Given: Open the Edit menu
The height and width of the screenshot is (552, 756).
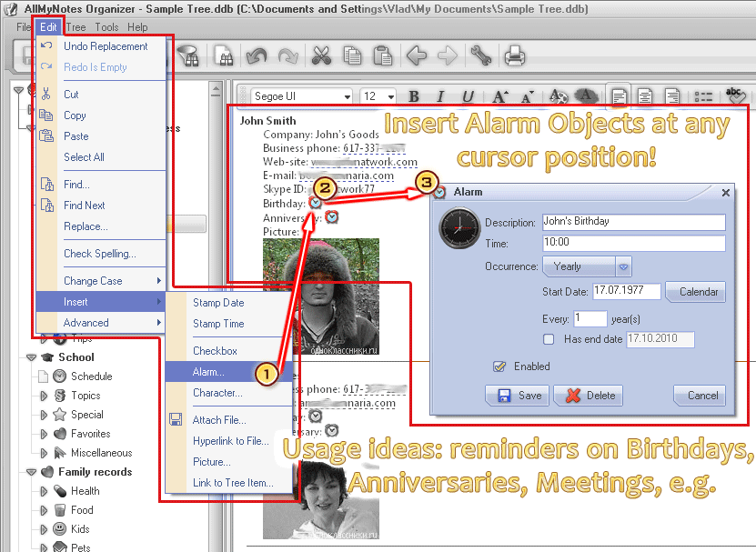Looking at the screenshot, I should point(48,27).
